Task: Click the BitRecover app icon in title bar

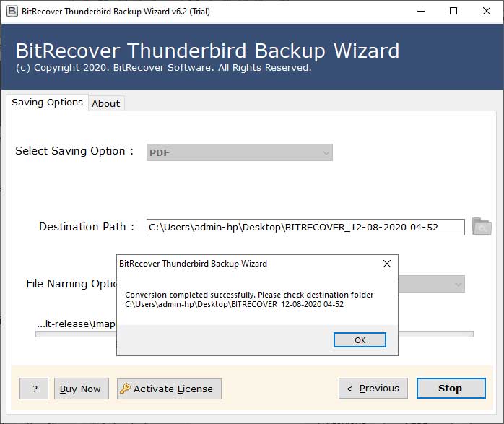Action: 12,11
